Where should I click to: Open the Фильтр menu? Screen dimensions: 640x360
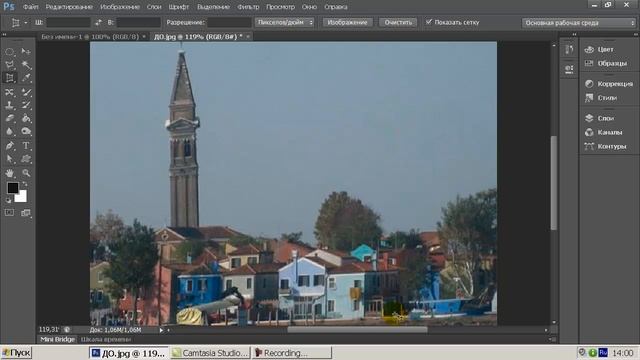[x=248, y=7]
